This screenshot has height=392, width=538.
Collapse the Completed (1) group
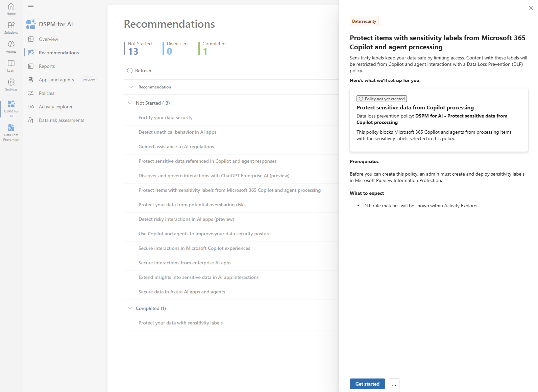coord(130,308)
